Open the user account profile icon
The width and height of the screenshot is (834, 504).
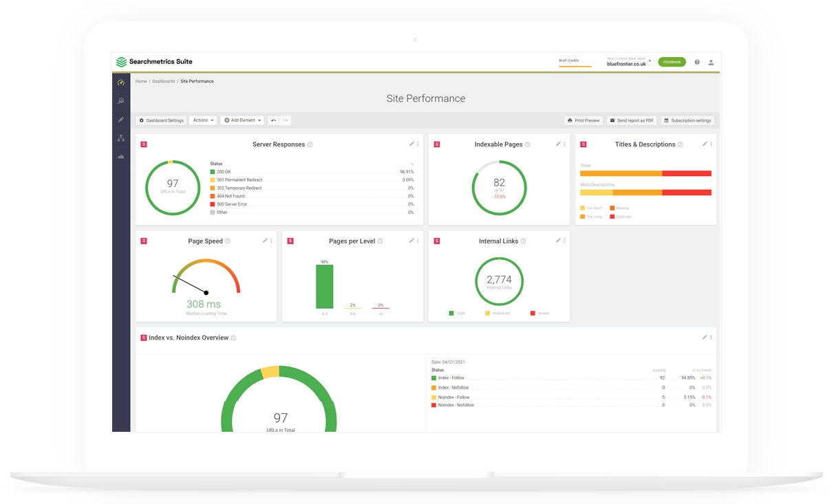pyautogui.click(x=711, y=62)
